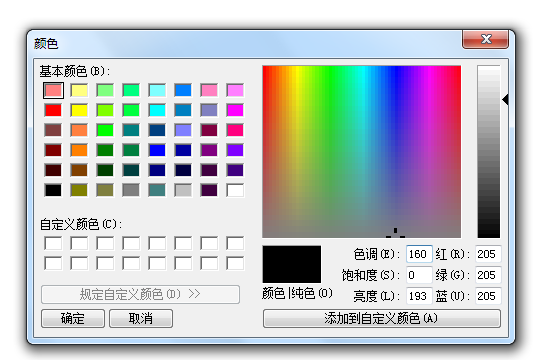Click in the 蓝 (Blue) value field
This screenshot has height=360, width=540.
[x=488, y=296]
